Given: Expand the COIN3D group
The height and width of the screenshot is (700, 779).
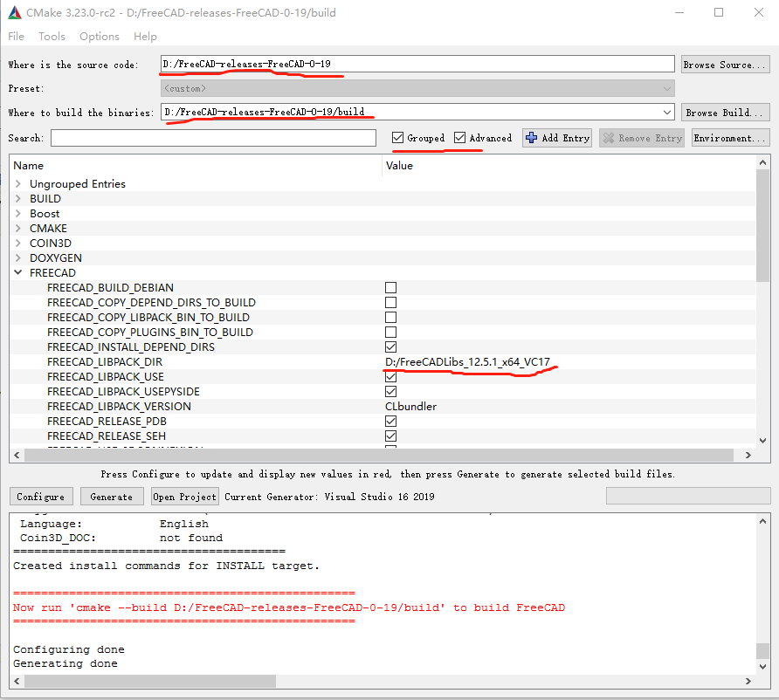Looking at the screenshot, I should [18, 244].
